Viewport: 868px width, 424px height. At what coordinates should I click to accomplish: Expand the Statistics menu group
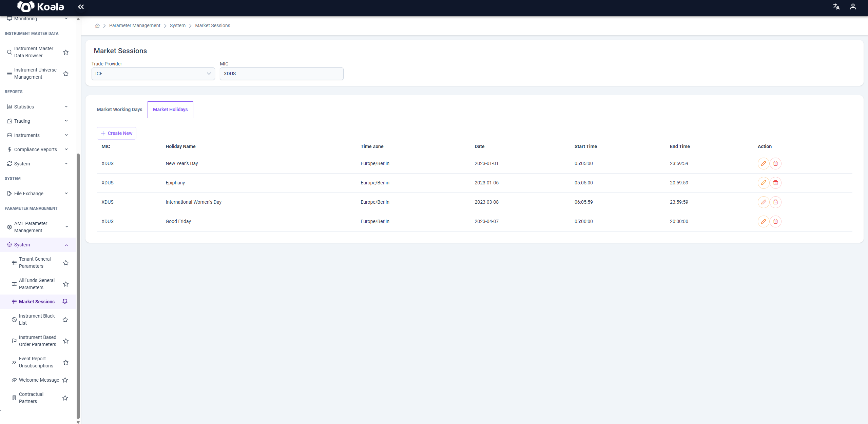point(38,107)
